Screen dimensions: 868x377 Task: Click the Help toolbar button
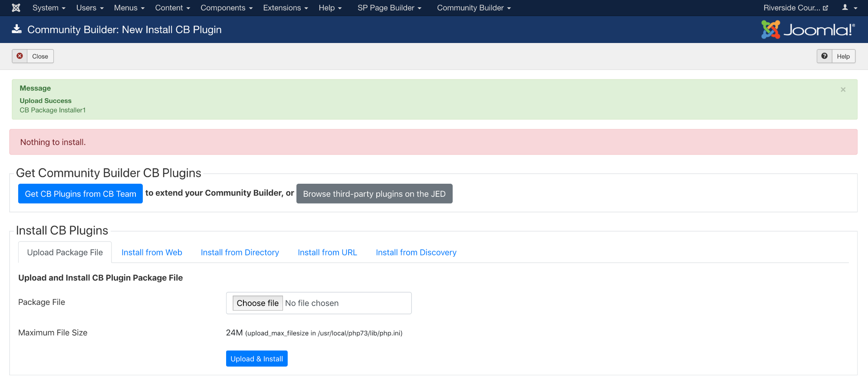click(x=836, y=56)
